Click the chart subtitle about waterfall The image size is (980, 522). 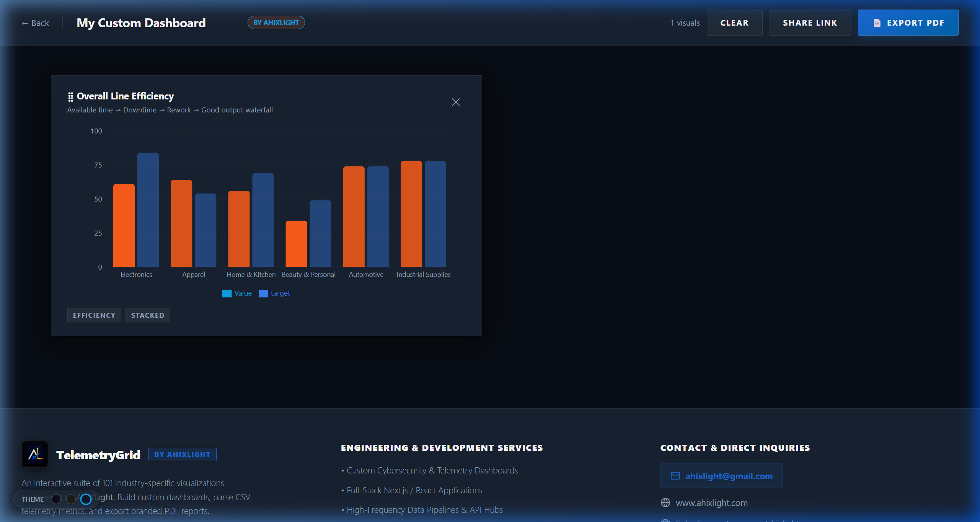170,110
